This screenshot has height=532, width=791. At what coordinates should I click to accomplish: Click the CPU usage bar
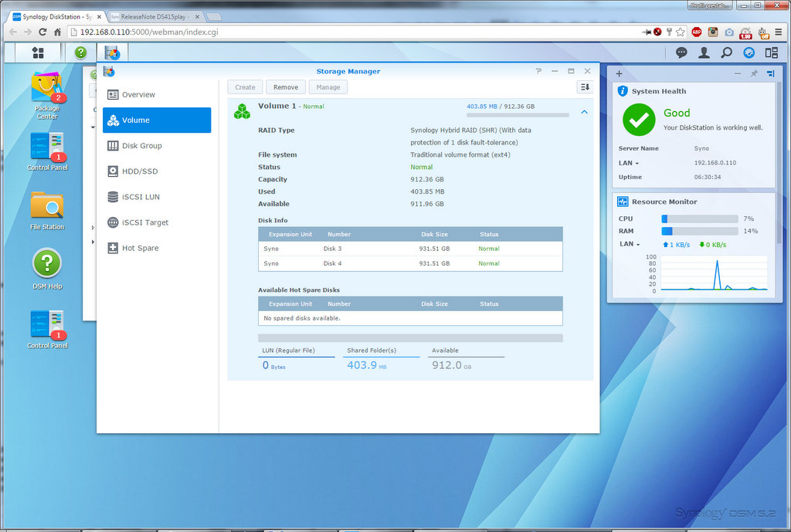click(700, 219)
